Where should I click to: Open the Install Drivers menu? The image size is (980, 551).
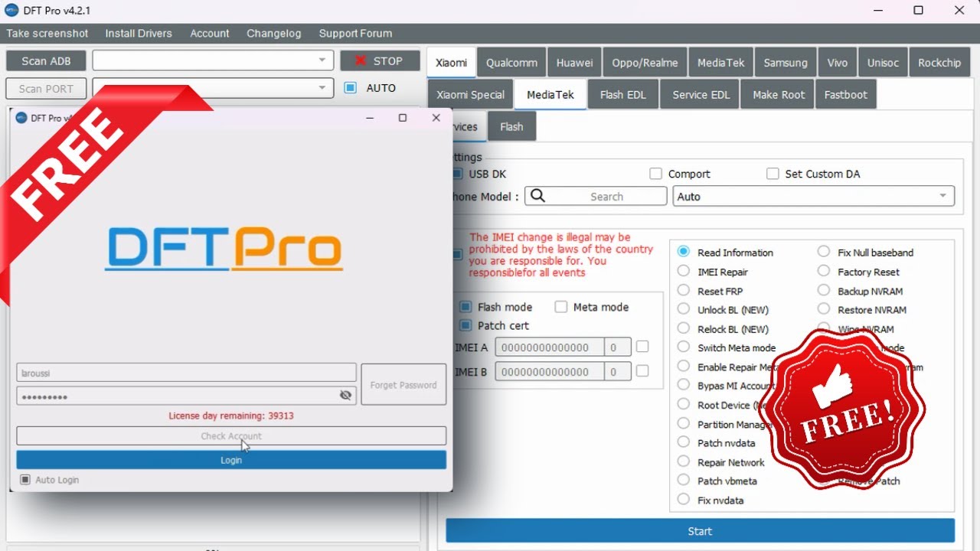coord(139,34)
